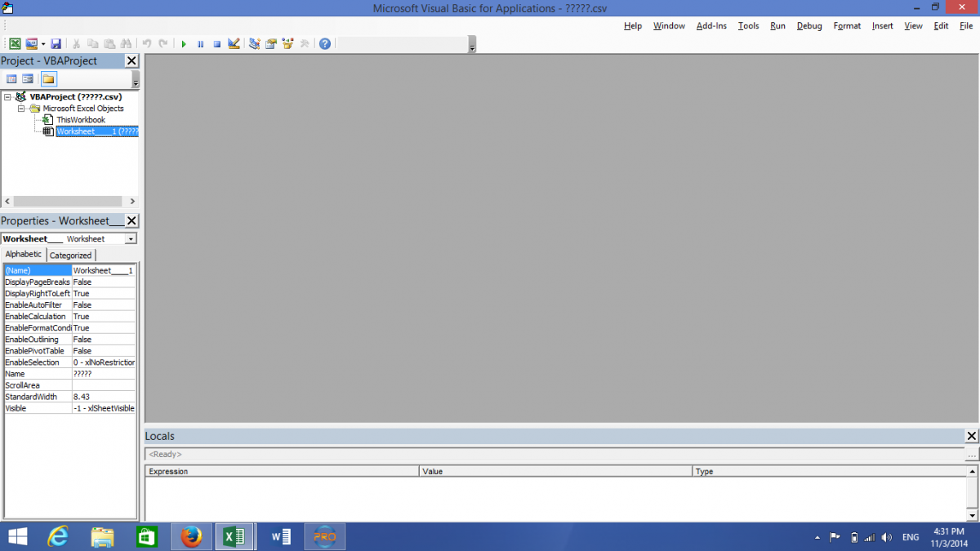Click the Undo arrow icon
The image size is (980, 551).
(146, 43)
